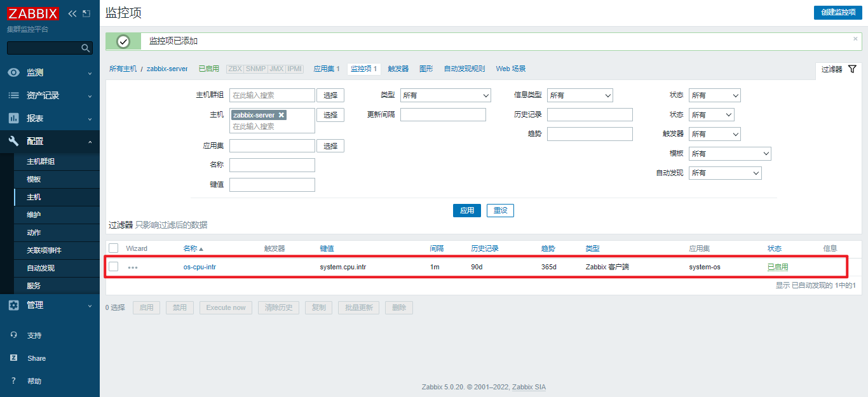
Task: Click the 名称 filter input field
Action: pyautogui.click(x=272, y=165)
